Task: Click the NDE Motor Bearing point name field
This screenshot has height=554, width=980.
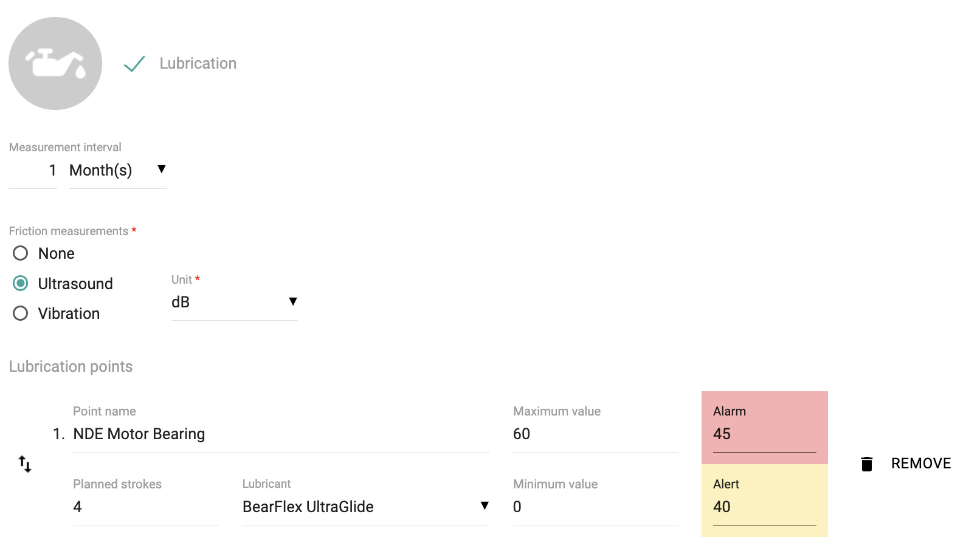Action: 280,434
